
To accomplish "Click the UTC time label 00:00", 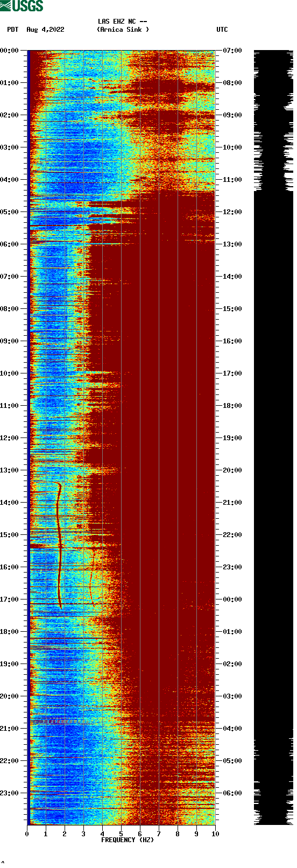I will click(232, 599).
